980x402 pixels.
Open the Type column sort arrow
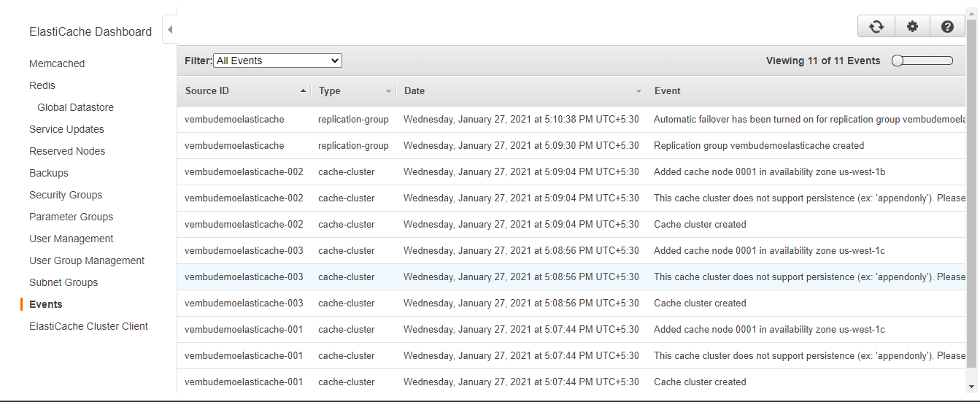(x=388, y=91)
